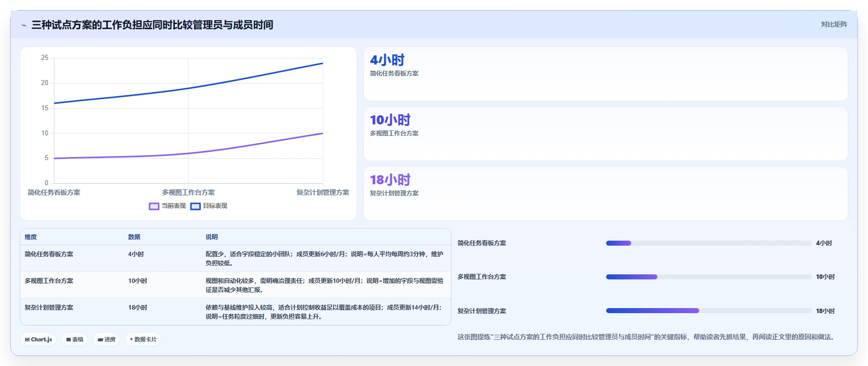The image size is (868, 366).
Task: Click the purple 当前表现 line in chart
Action: [x=188, y=153]
